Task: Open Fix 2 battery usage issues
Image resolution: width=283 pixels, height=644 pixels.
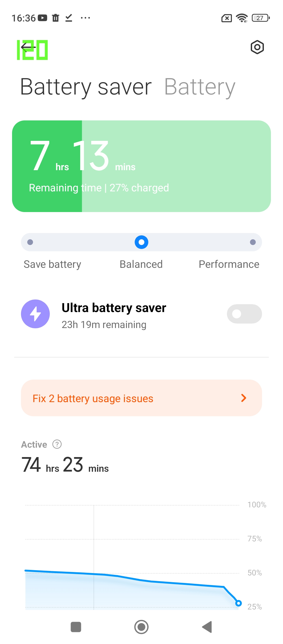Action: (x=93, y=398)
